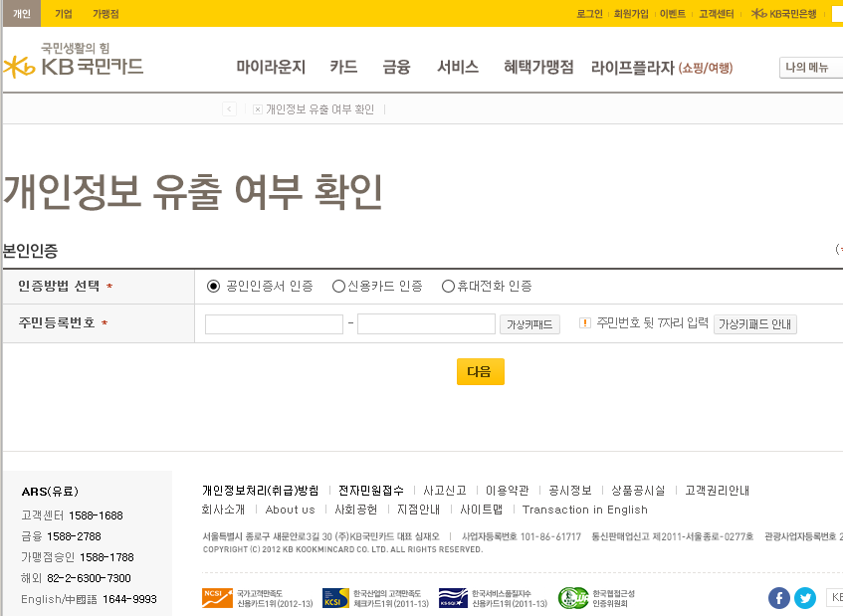Open the 마이라운지 main menu

271,68
